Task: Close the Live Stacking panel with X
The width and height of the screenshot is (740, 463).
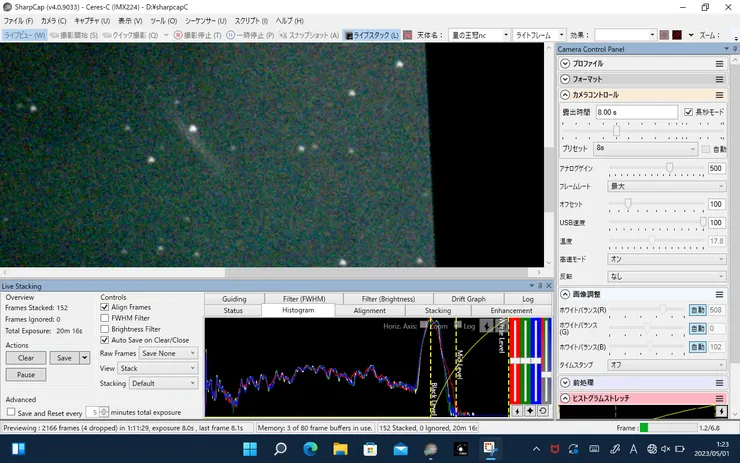Action: (x=549, y=286)
